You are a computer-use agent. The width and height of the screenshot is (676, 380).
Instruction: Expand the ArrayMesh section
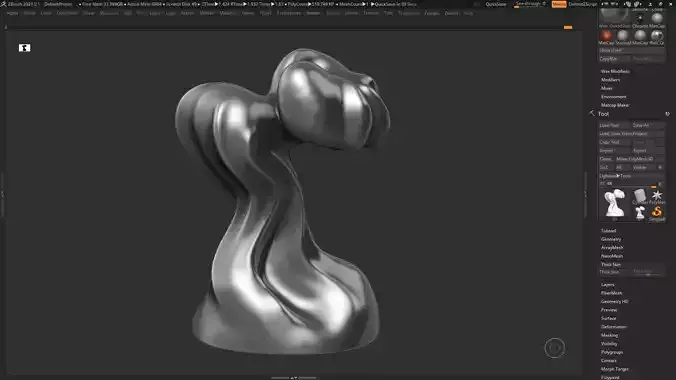[612, 248]
